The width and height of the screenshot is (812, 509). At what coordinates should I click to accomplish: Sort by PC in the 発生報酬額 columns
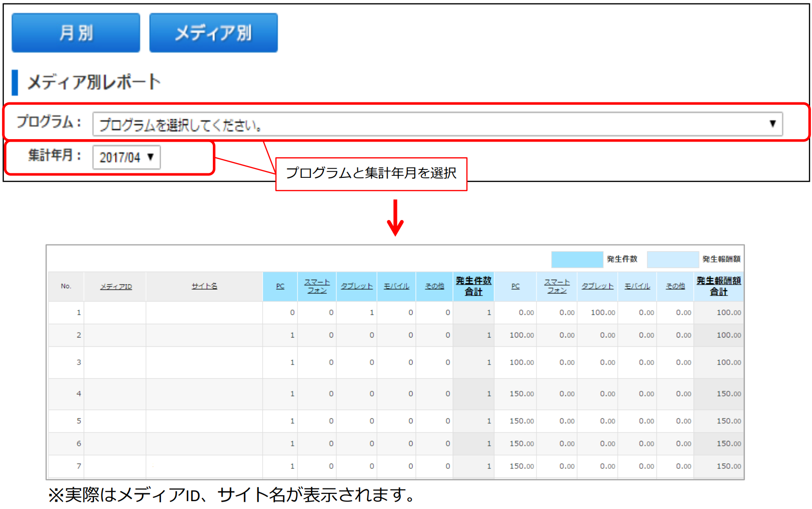[515, 286]
